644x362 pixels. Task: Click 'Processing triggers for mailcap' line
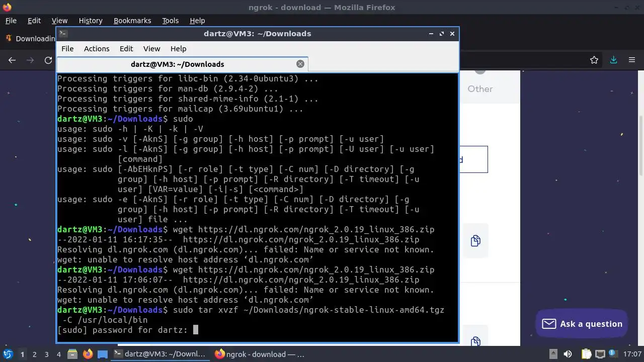click(x=180, y=109)
